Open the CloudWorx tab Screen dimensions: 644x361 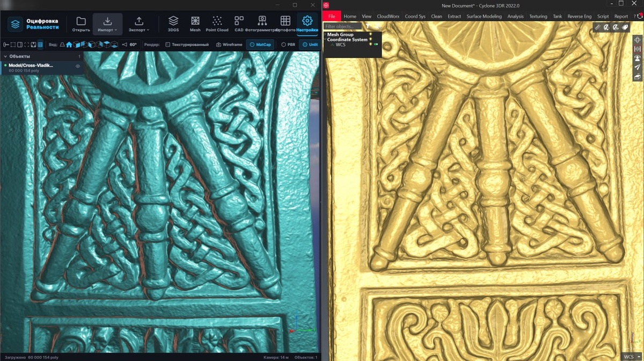point(388,16)
